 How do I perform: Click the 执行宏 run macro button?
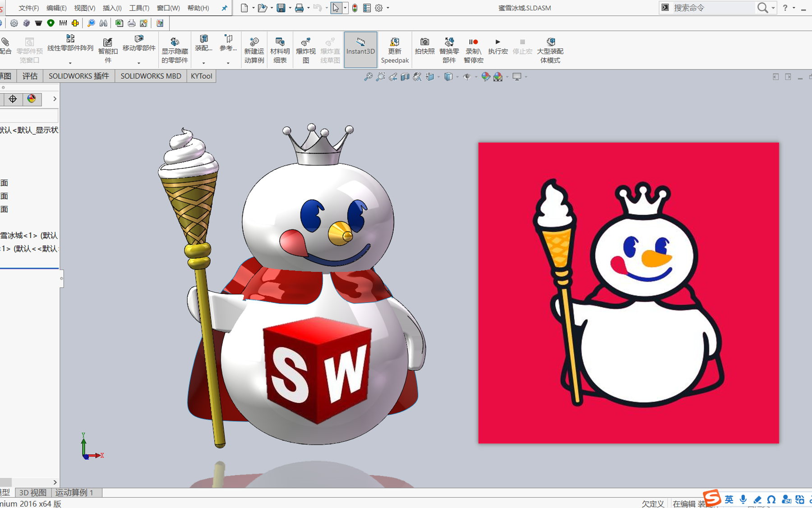pos(498,47)
